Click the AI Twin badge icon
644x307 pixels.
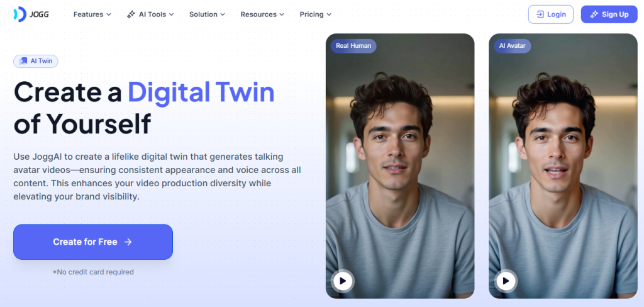(x=23, y=61)
